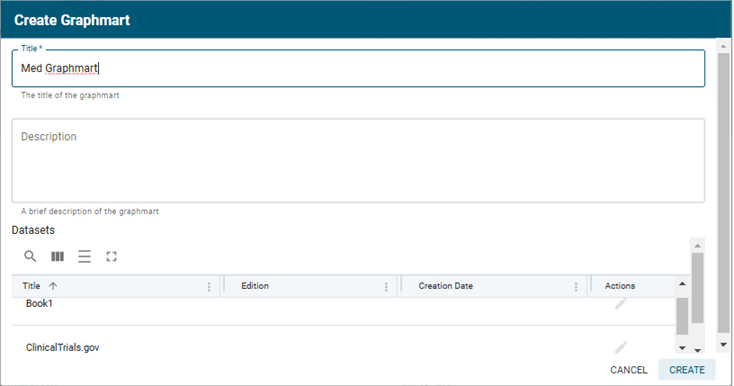734x386 pixels.
Task: Click the dialog's outer scrollbar down arrow
Action: pyautogui.click(x=723, y=345)
